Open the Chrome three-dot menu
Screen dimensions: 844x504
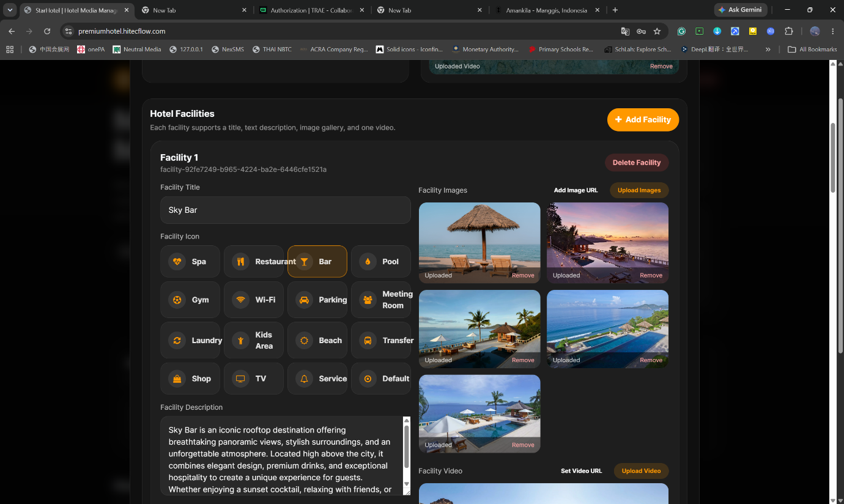point(832,31)
